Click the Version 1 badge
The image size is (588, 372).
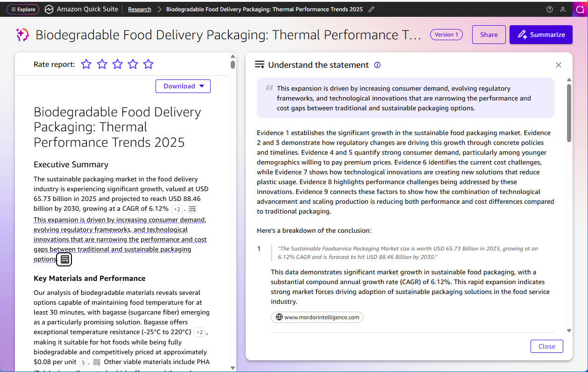[446, 35]
